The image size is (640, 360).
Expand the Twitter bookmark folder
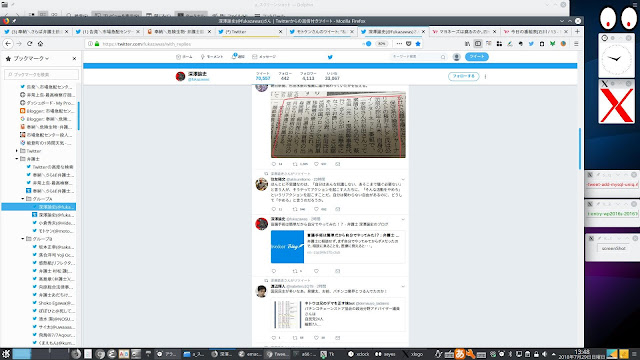(17, 151)
